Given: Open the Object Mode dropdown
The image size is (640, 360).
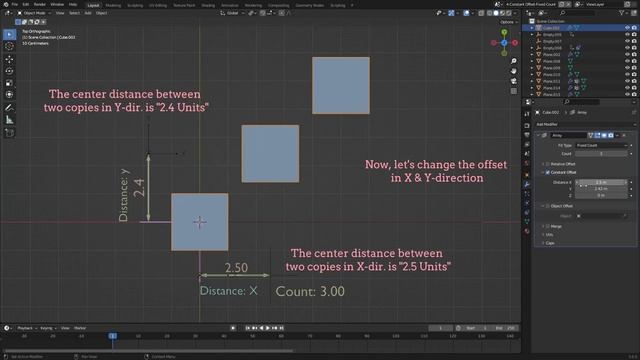Looking at the screenshot, I should (34, 13).
